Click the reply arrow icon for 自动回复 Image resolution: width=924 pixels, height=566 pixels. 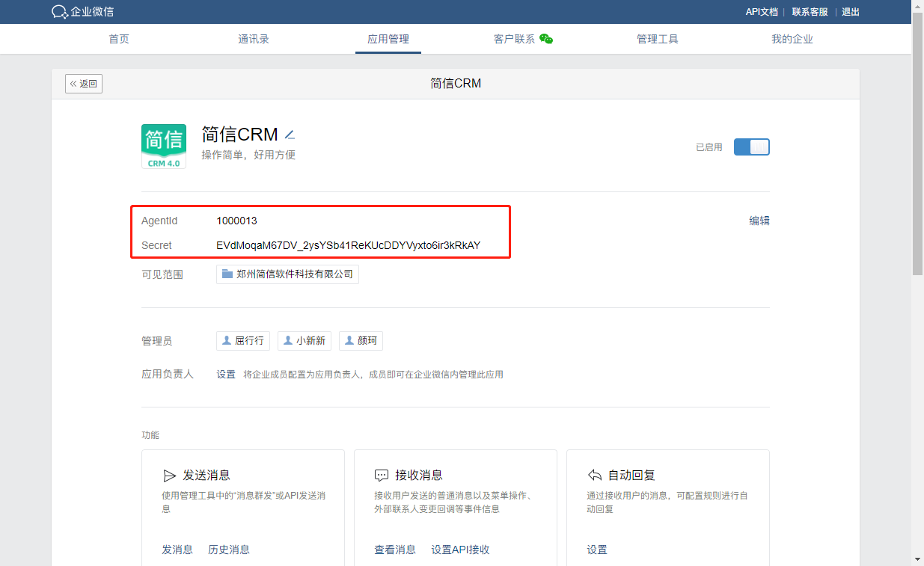tap(595, 476)
